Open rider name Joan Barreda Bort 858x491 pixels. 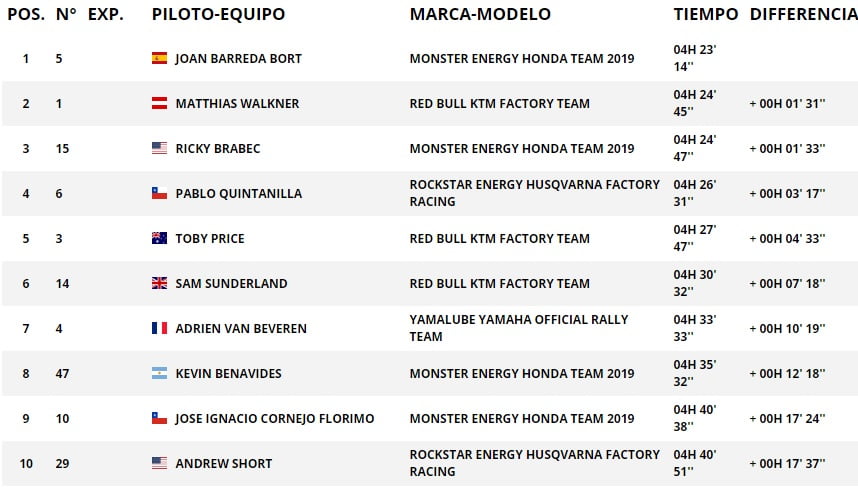pos(238,59)
